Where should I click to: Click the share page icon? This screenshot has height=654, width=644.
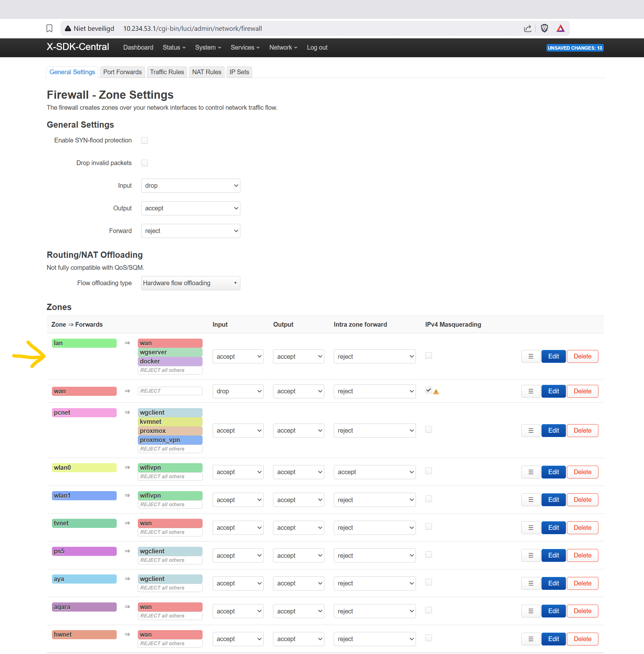[x=527, y=28]
